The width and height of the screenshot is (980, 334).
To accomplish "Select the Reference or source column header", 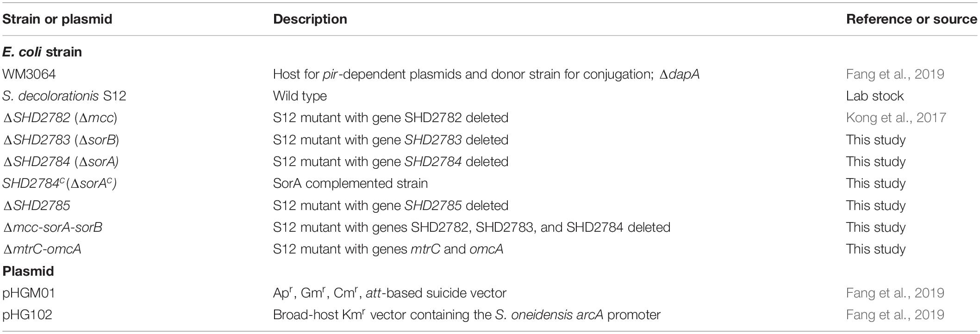I will point(911,19).
